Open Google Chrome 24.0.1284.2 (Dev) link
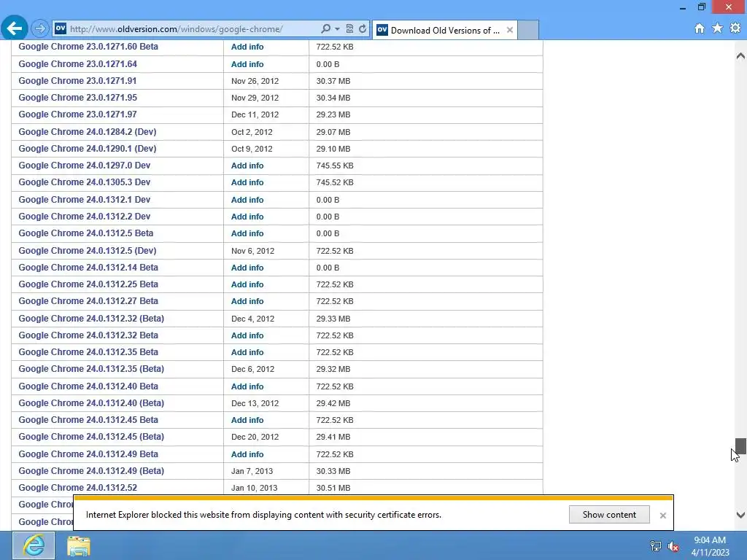The image size is (747, 560). (88, 132)
